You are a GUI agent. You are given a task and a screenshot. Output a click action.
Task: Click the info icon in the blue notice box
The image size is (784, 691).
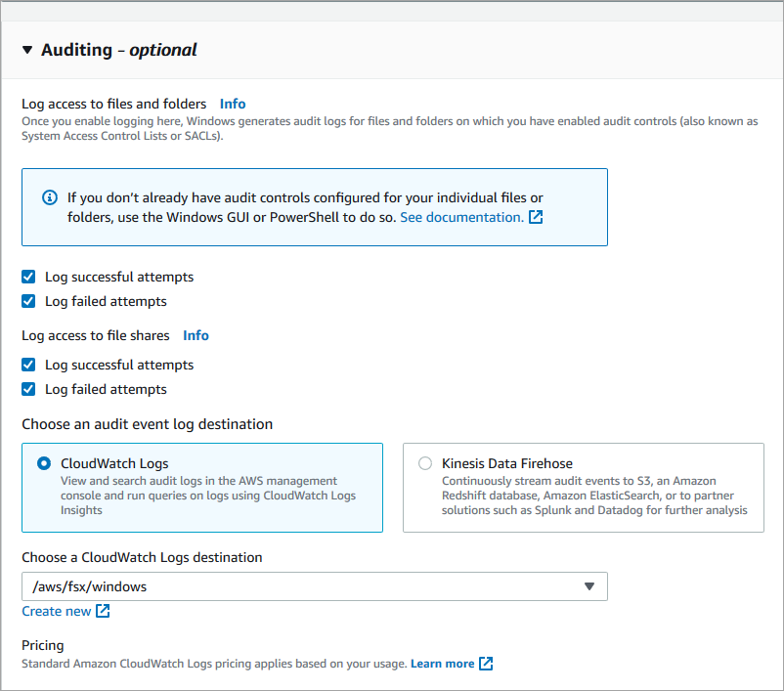[50, 197]
